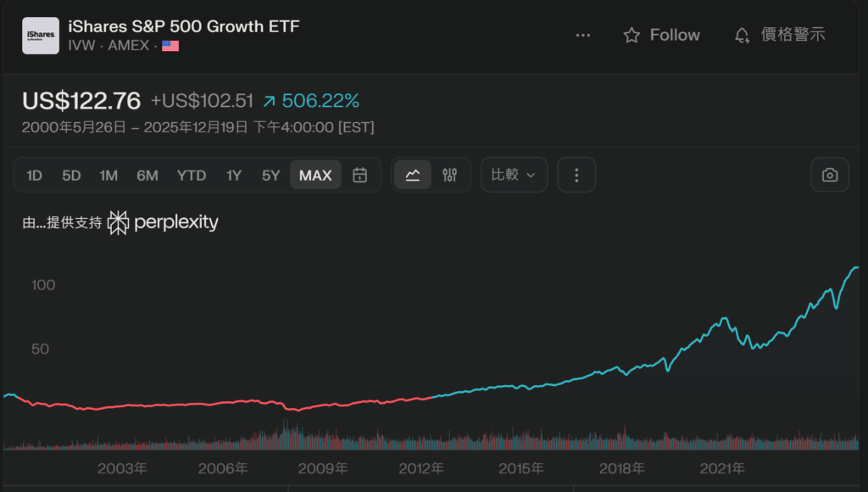Open the chart indicators settings icon
868x492 pixels.
click(450, 175)
